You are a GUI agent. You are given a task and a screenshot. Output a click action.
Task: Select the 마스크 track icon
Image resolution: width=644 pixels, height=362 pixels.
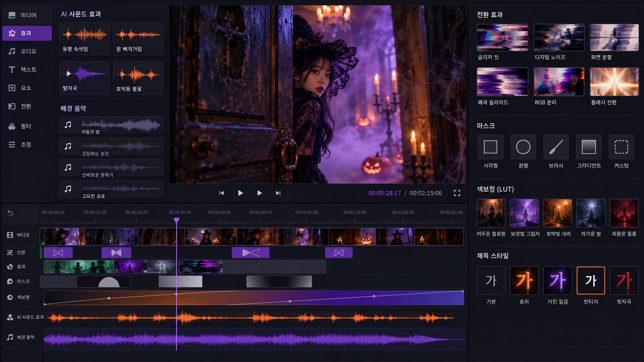point(10,282)
